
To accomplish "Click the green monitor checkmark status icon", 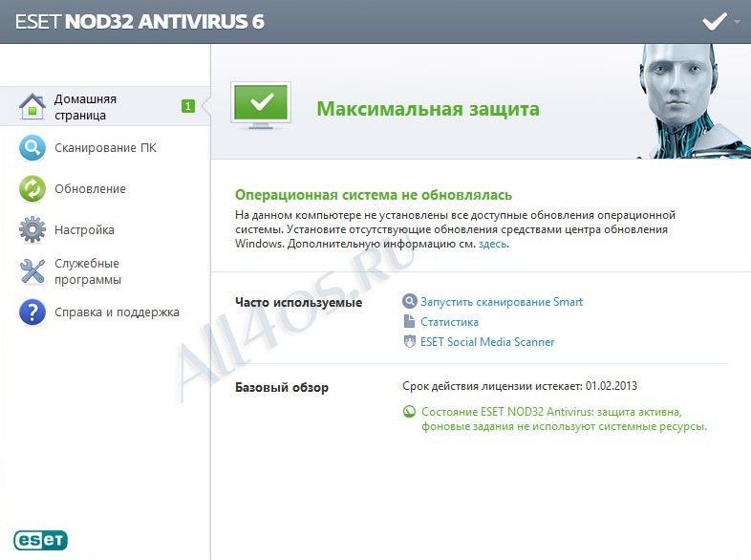I will tap(261, 106).
